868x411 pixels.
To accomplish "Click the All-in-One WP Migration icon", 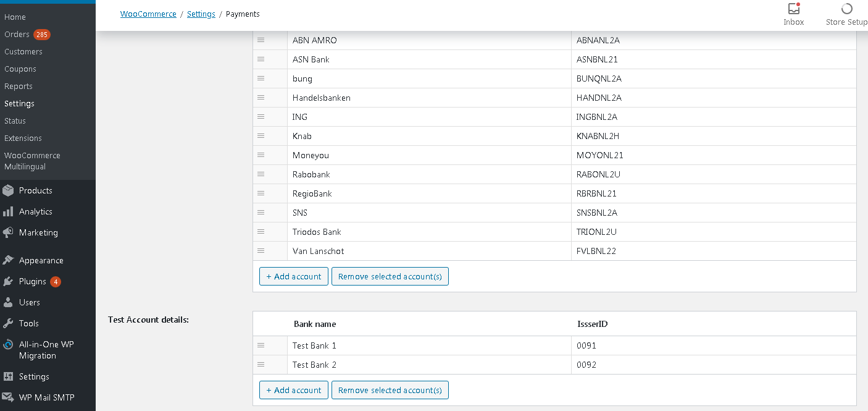I will click(8, 345).
